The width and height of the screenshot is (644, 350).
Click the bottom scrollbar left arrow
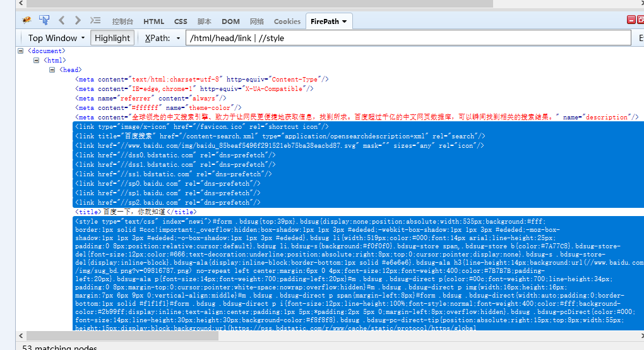pos(21,335)
